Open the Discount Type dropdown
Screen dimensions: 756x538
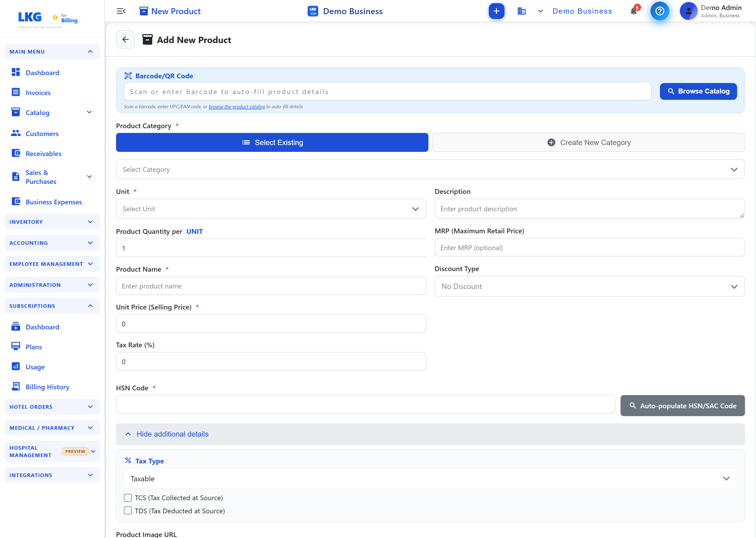click(x=590, y=287)
